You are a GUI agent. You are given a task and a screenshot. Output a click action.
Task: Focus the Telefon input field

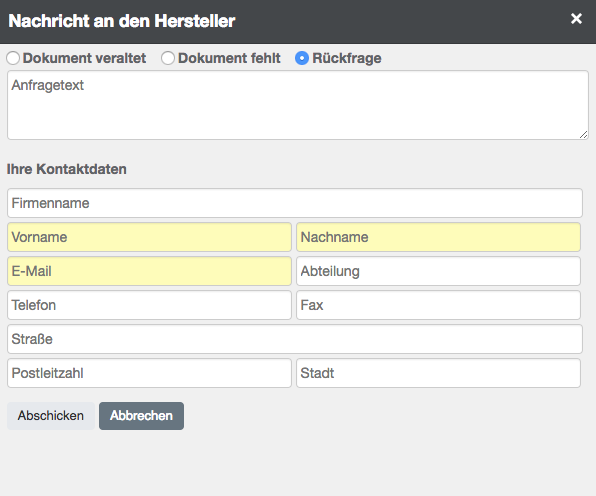[x=149, y=305]
